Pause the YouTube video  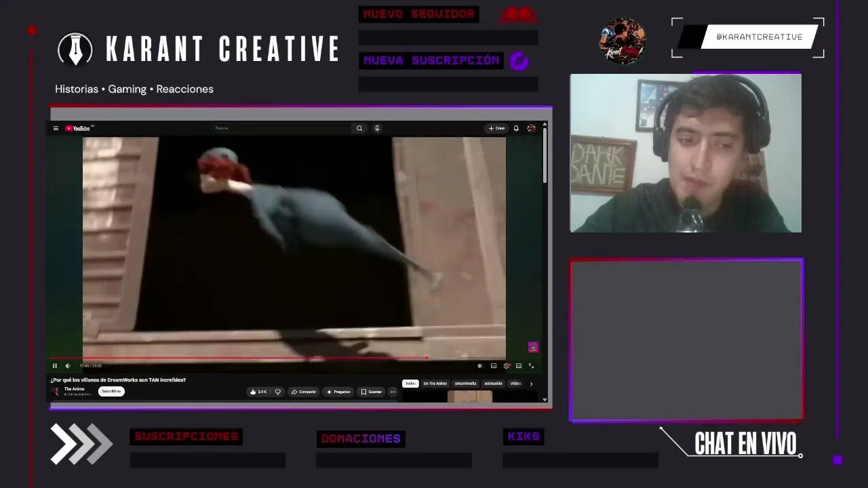point(55,366)
